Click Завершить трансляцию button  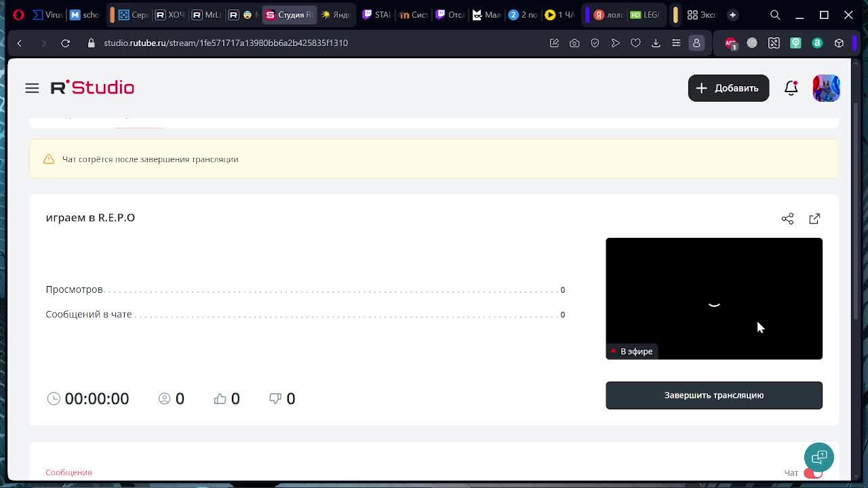coord(713,395)
